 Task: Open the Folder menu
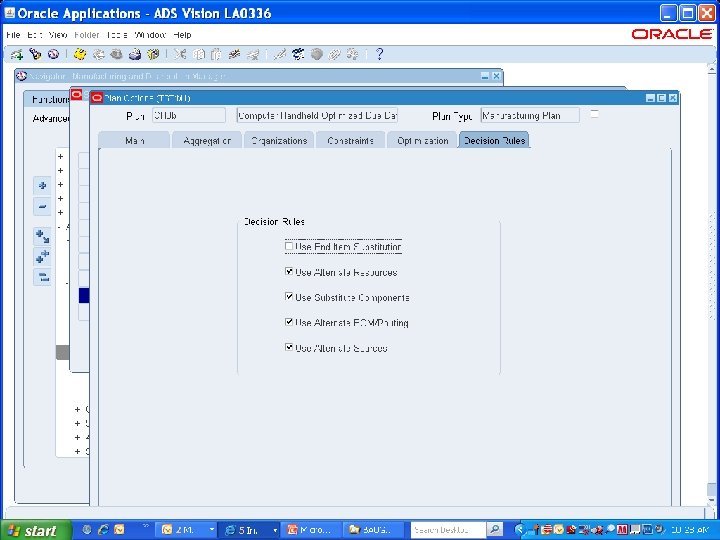pos(86,35)
